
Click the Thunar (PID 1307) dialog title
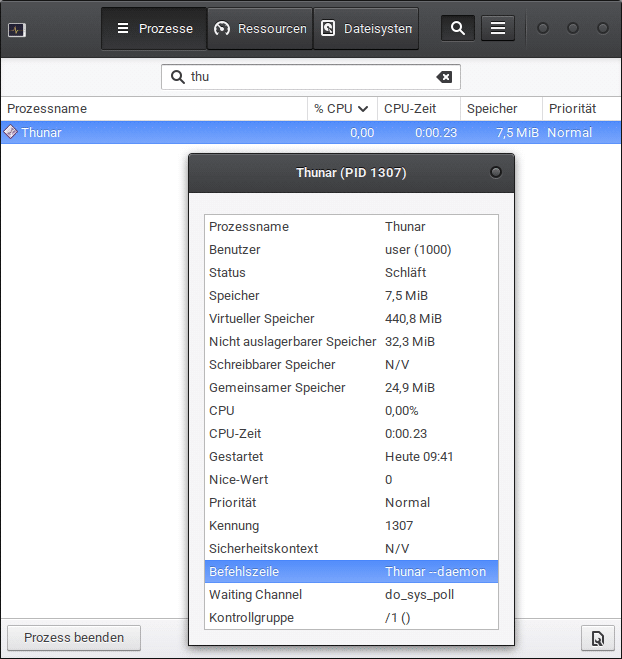(x=351, y=173)
